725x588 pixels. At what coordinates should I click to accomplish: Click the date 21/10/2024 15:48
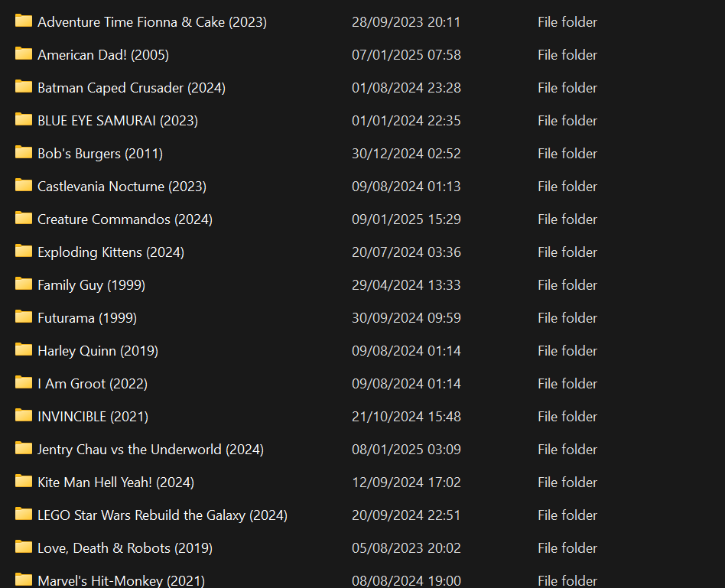click(406, 417)
